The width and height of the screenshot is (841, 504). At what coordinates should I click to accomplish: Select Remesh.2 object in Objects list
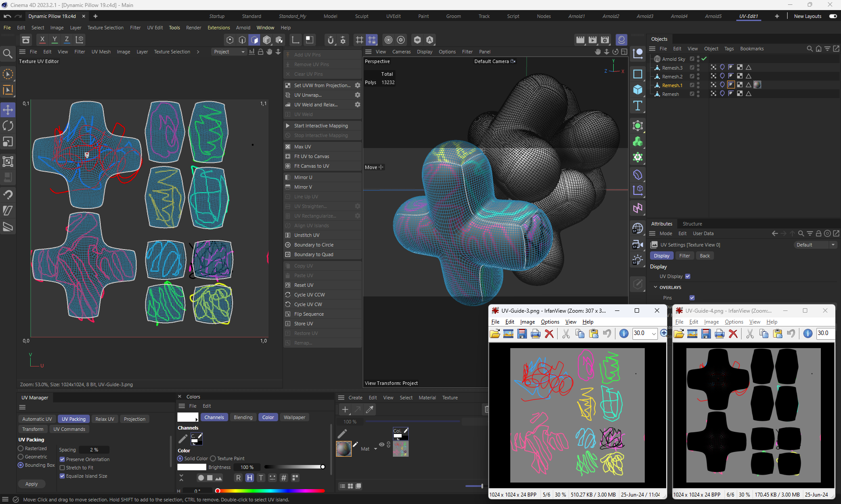pyautogui.click(x=672, y=77)
